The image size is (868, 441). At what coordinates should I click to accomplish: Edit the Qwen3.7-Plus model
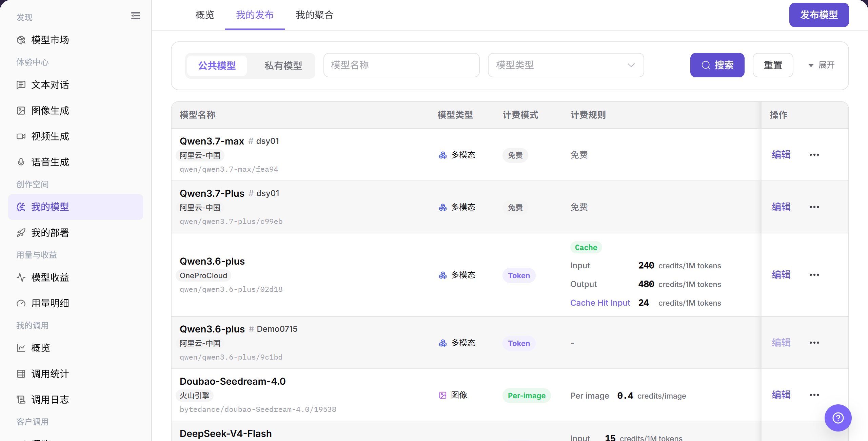coord(781,207)
